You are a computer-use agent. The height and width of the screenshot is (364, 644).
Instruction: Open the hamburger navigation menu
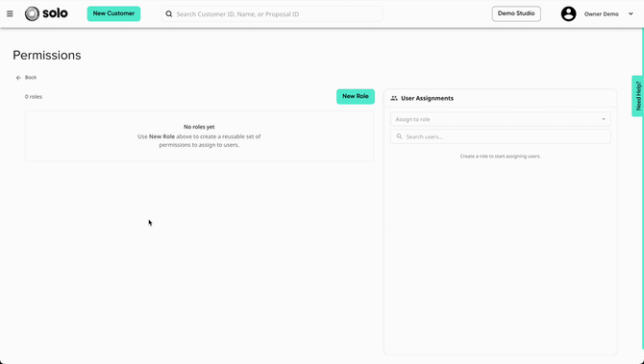(10, 14)
